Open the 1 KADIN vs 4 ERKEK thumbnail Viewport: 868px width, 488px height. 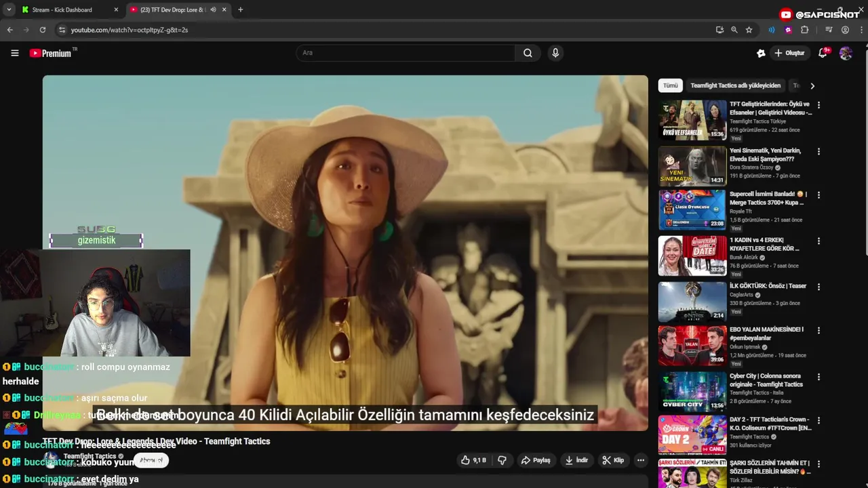(x=692, y=256)
